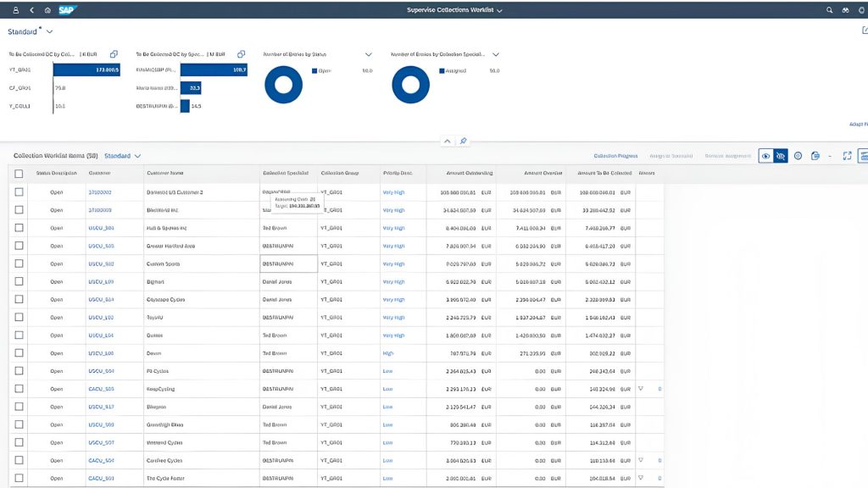Select the YT_GR01 bar in the first chart
This screenshot has height=488, width=868.
(x=87, y=69)
